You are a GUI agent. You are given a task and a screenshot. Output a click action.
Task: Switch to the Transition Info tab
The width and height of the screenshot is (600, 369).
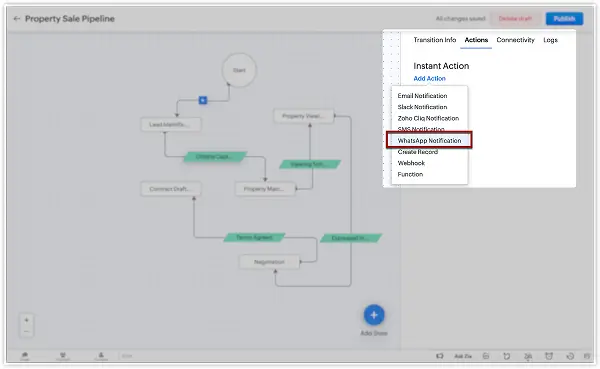click(435, 40)
